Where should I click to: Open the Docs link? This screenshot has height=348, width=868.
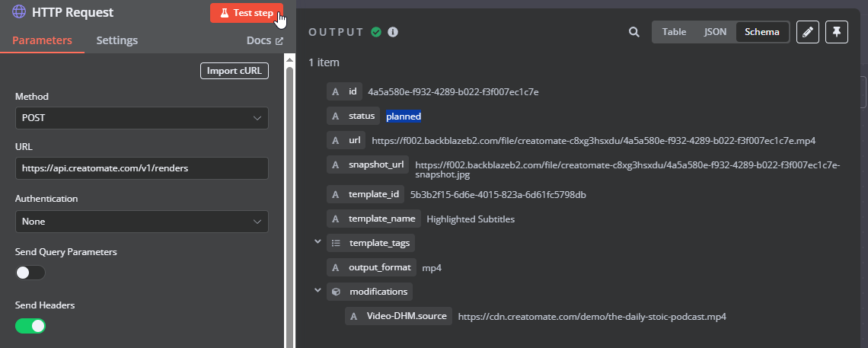pyautogui.click(x=265, y=40)
